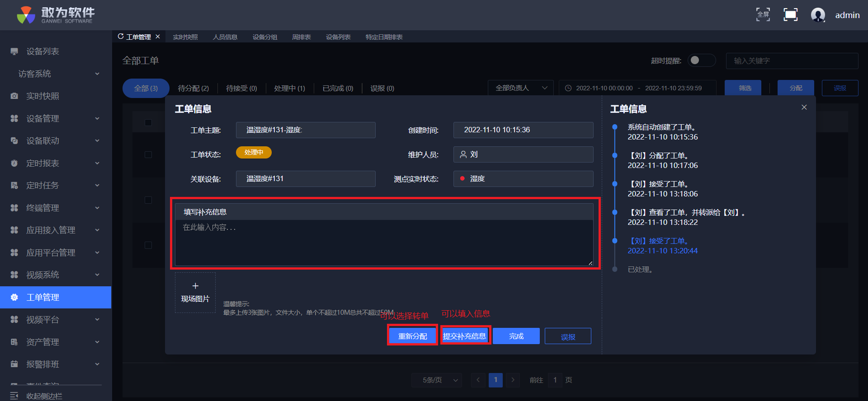This screenshot has width=868, height=401.
Task: Click the 重新分配 button
Action: (412, 336)
